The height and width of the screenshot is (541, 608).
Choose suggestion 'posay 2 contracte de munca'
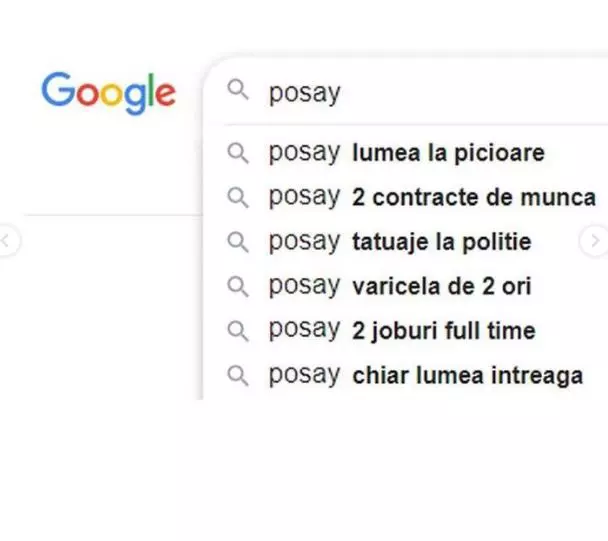(432, 197)
